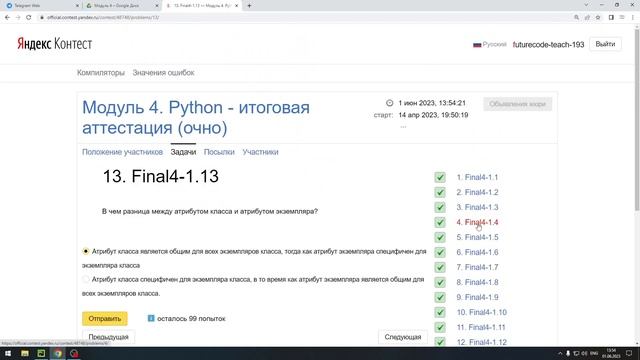Open the Значения ошибок link

tap(163, 73)
